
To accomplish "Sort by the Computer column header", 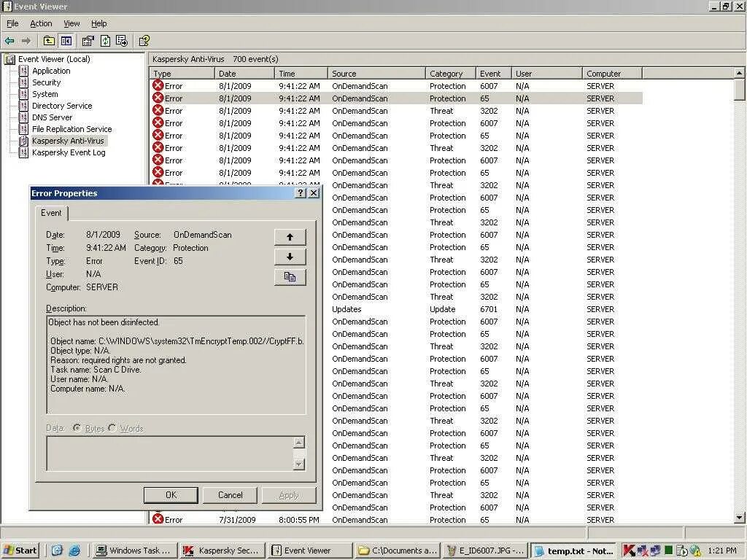I will click(x=612, y=74).
